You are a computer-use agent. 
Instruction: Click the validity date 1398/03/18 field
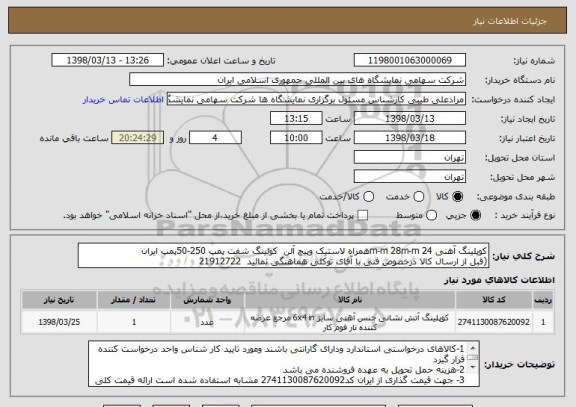[410, 138]
